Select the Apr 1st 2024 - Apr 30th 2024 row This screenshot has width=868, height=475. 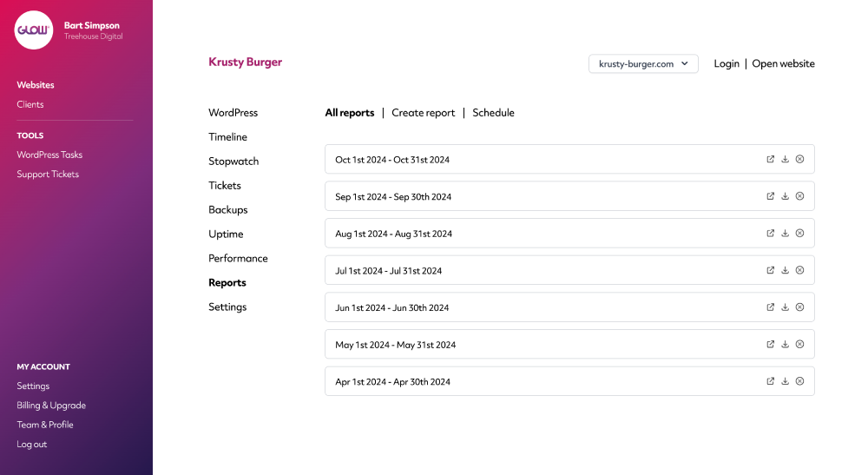[569, 381]
